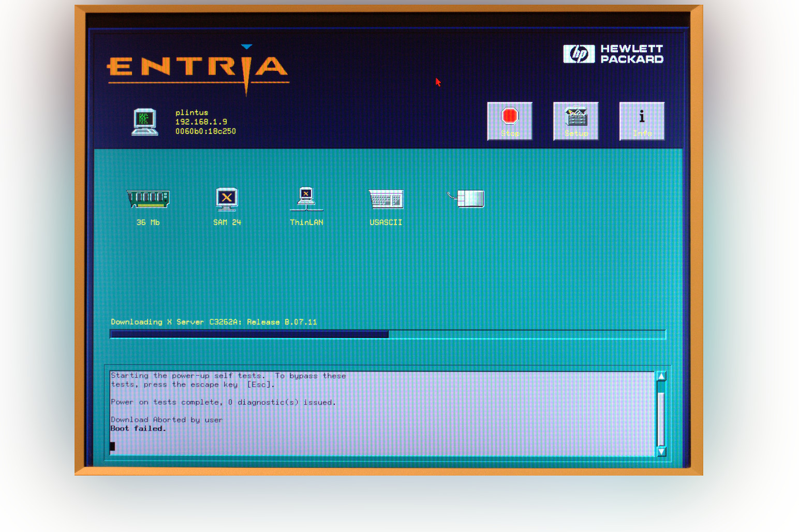799x532 pixels.
Task: Click the HP logo emblem
Action: coord(579,54)
